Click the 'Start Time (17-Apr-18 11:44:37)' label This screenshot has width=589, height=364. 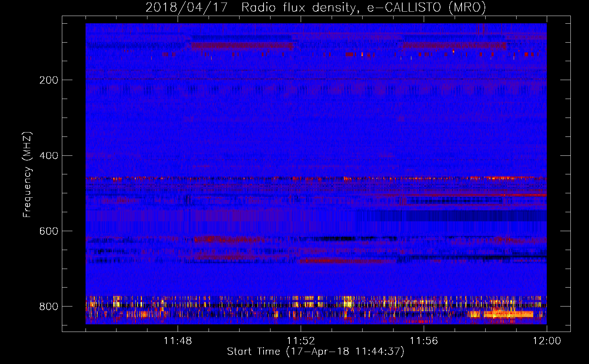316,352
